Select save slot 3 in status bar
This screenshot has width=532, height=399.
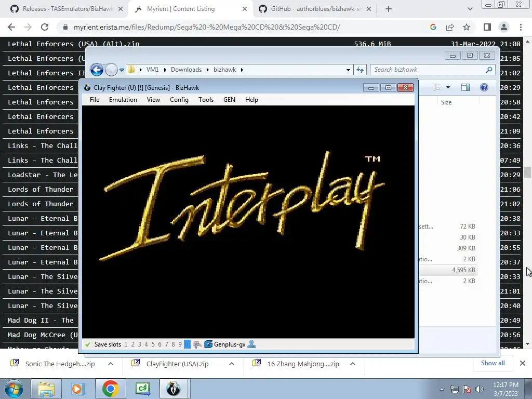[x=139, y=344]
